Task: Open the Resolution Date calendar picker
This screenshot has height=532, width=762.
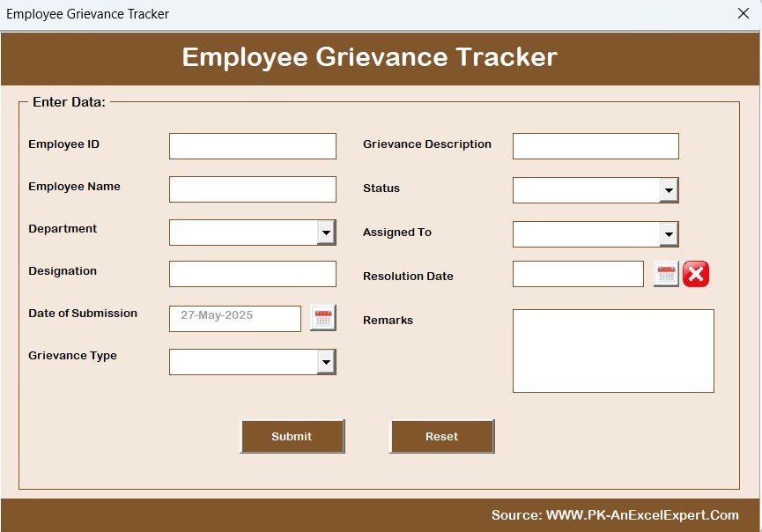Action: (x=666, y=275)
